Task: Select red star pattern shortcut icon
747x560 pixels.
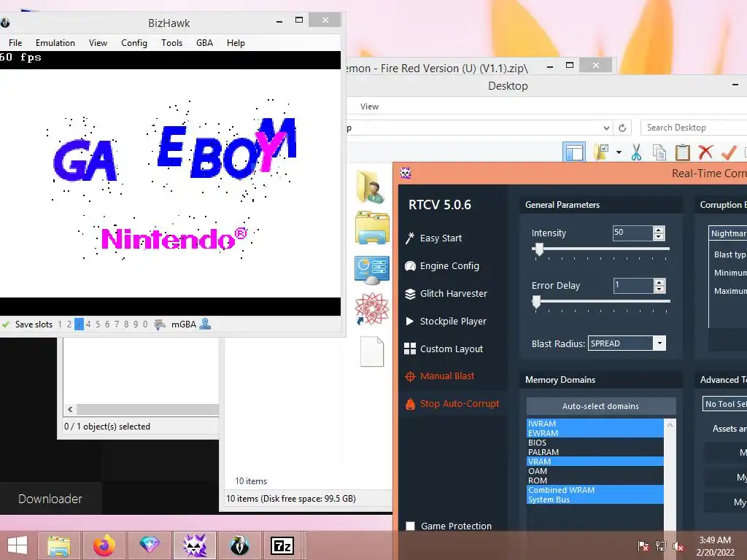Action: click(371, 309)
